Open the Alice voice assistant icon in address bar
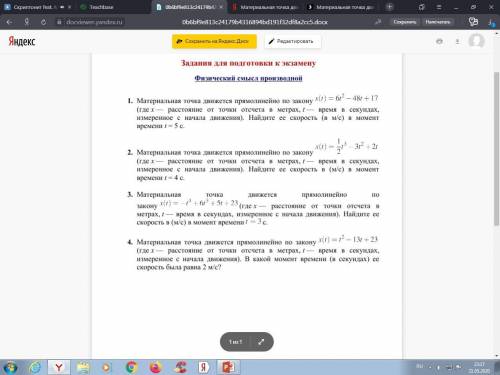Viewport: 500px width, 375px height. (x=27, y=22)
